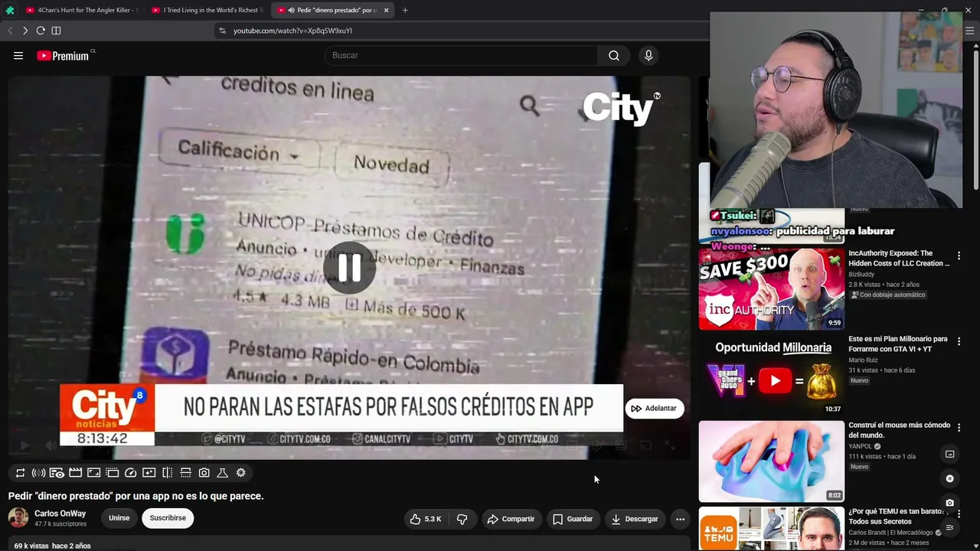This screenshot has width=980, height=551.
Task: Click the search magnifier button
Action: point(614,55)
